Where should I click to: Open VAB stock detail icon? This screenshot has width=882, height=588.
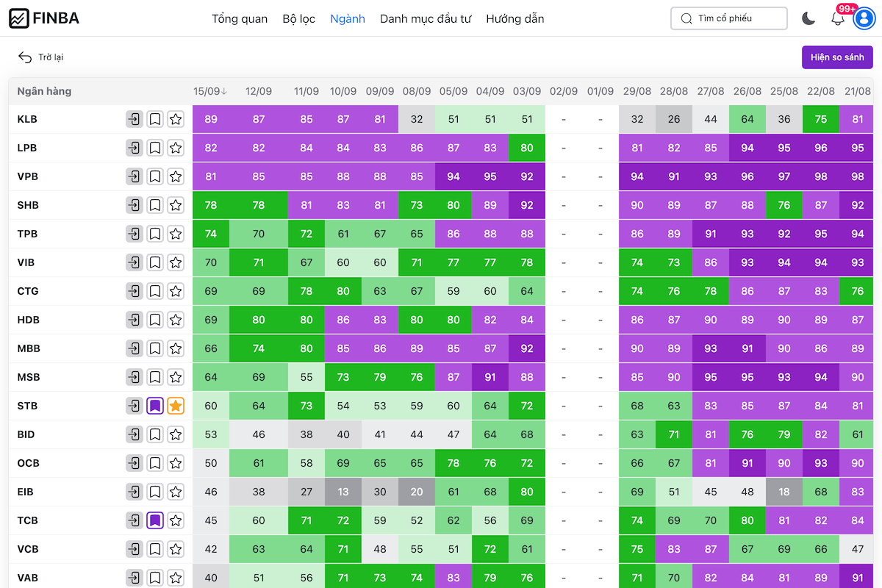134,578
